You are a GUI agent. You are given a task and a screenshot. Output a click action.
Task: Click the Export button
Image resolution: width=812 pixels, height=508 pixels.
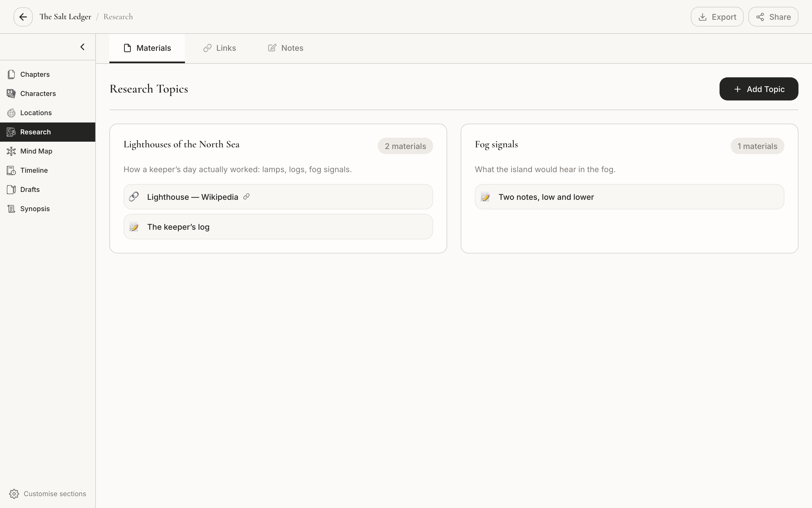(x=717, y=17)
